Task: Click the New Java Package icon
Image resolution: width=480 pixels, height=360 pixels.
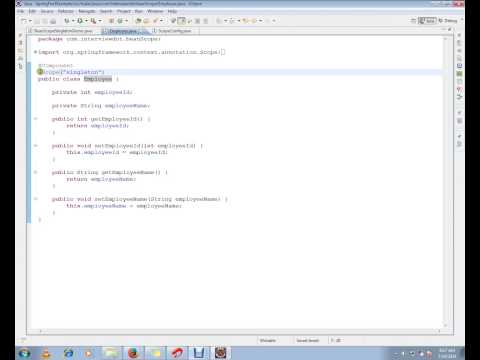Action: pyautogui.click(x=111, y=21)
